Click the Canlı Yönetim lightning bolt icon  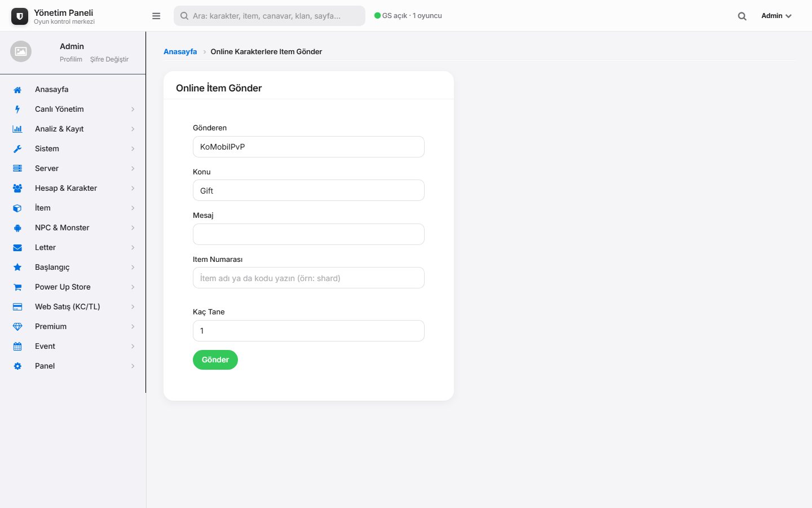click(17, 110)
